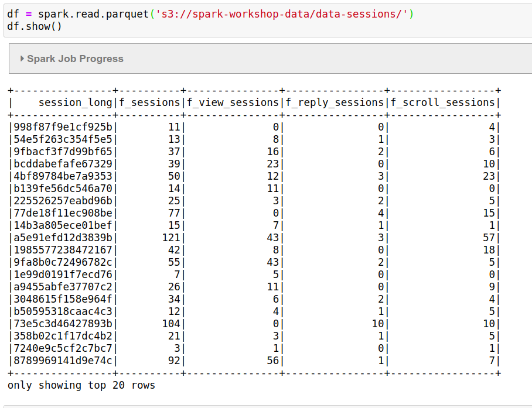The height and width of the screenshot is (408, 532).
Task: Click f_view_sessions value 56 in 8789969141d9e74c row
Action: 273,360
